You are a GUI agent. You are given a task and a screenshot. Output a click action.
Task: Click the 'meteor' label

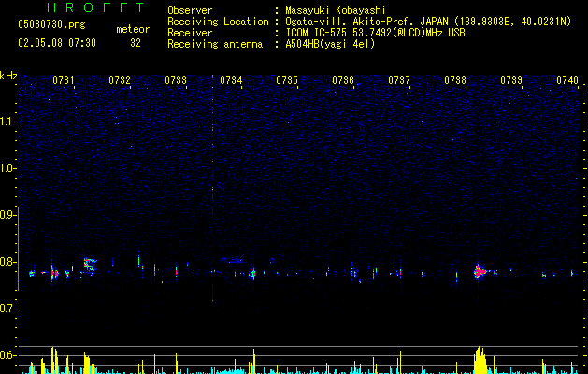click(x=133, y=29)
